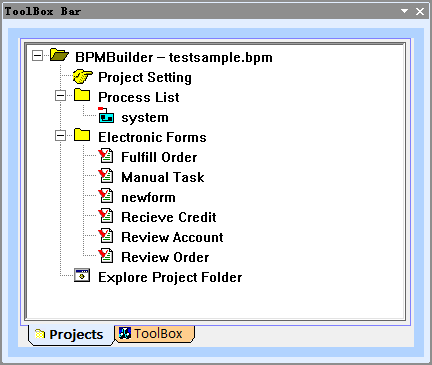Select the Review Account tree item
Screen dimensions: 432x365
172,237
